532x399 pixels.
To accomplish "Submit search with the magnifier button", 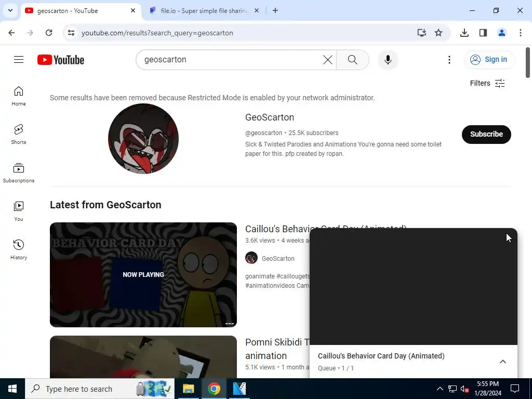I will (x=353, y=60).
